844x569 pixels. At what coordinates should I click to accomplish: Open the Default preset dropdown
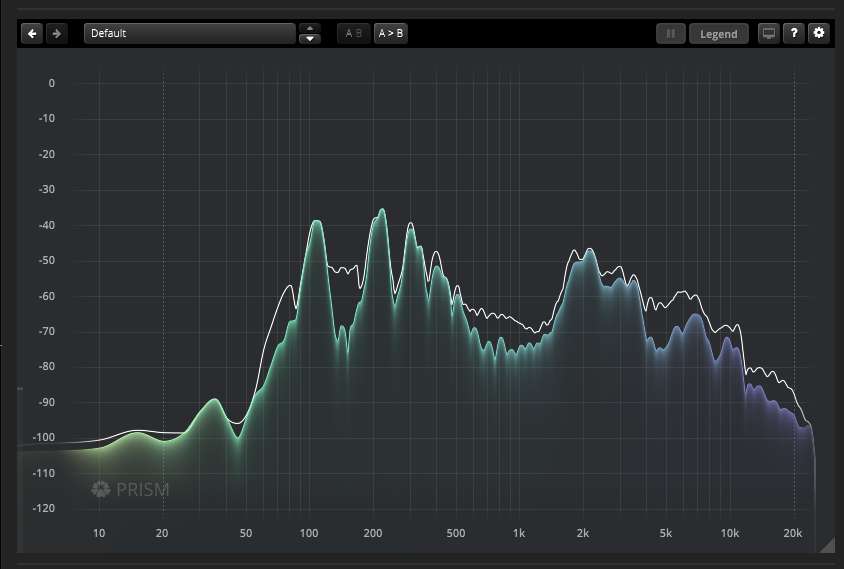(x=189, y=34)
